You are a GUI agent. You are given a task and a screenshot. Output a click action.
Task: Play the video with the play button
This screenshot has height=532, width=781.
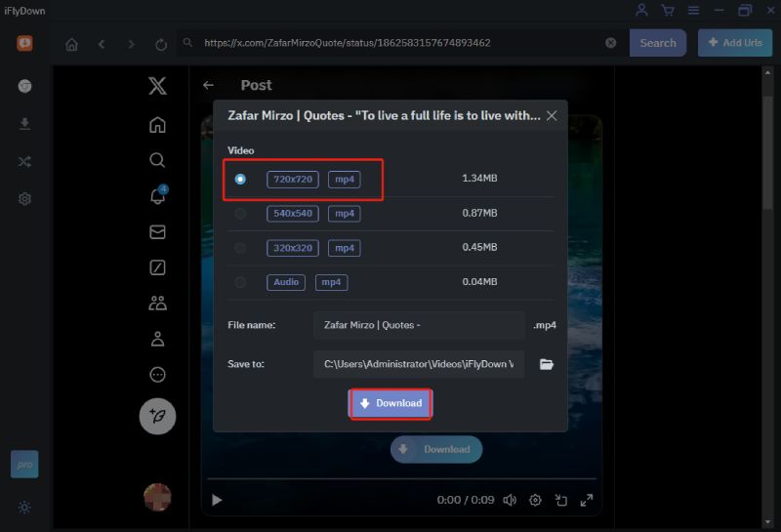coord(217,500)
